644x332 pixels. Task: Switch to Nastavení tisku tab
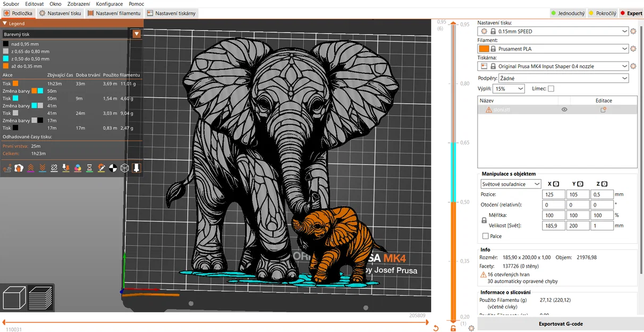point(60,13)
